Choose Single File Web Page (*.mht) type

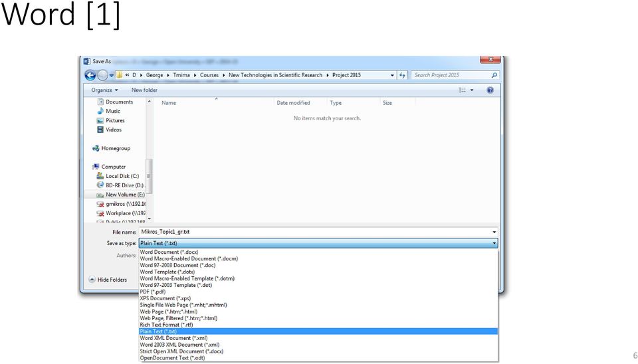pos(318,305)
